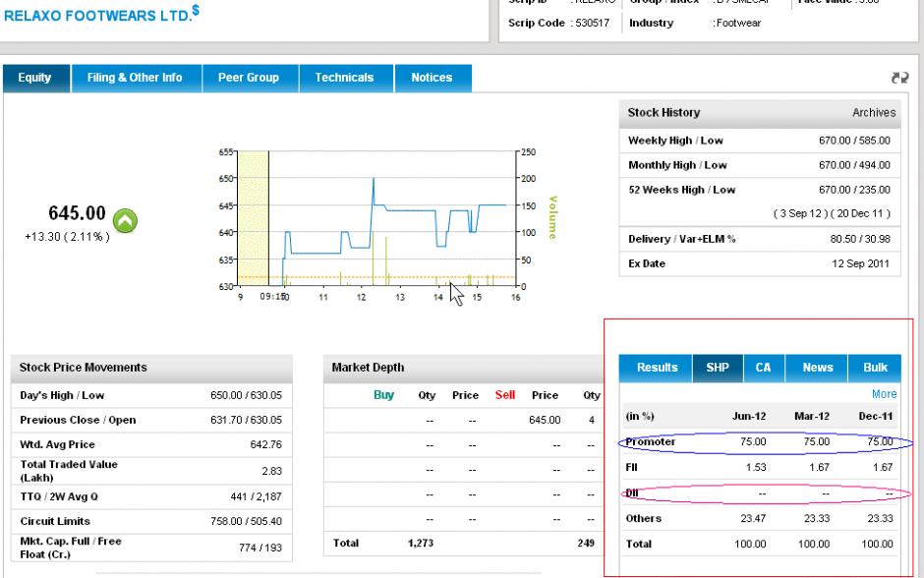Click the Weekly High / Low row label

675,141
